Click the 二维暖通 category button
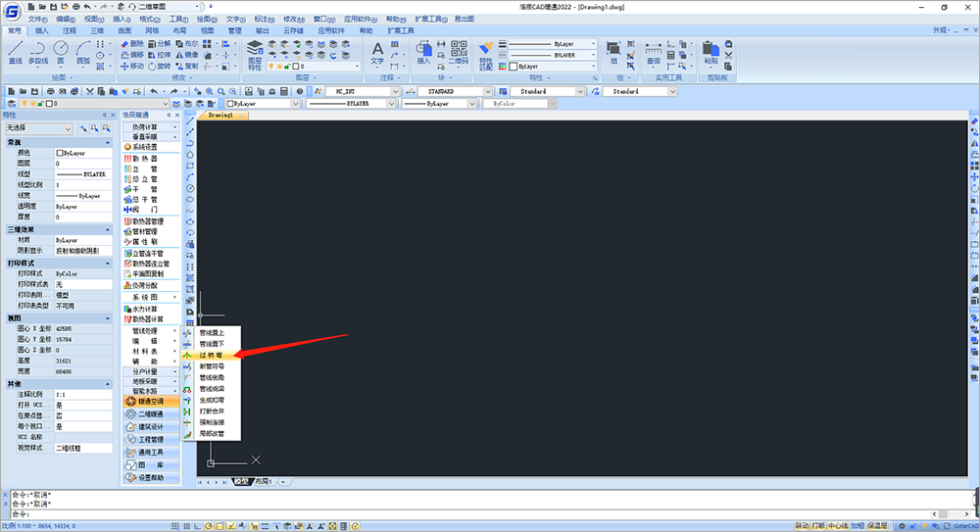 click(x=151, y=413)
